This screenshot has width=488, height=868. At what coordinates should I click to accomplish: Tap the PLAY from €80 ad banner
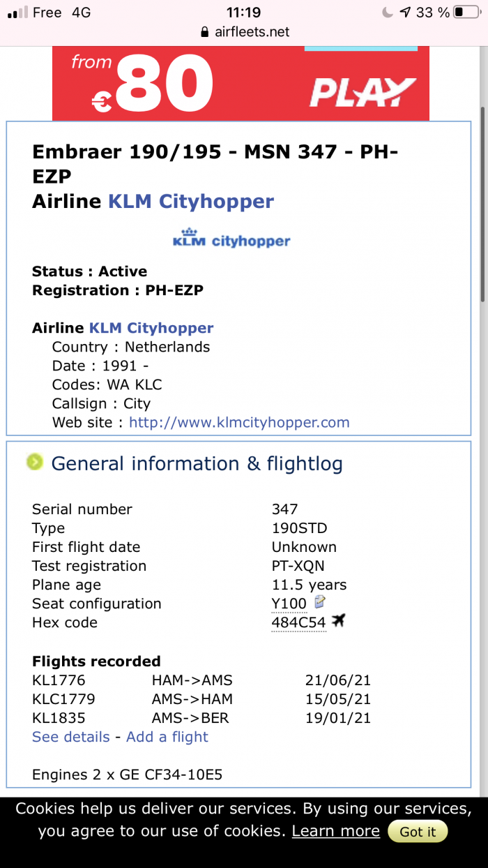point(241,83)
